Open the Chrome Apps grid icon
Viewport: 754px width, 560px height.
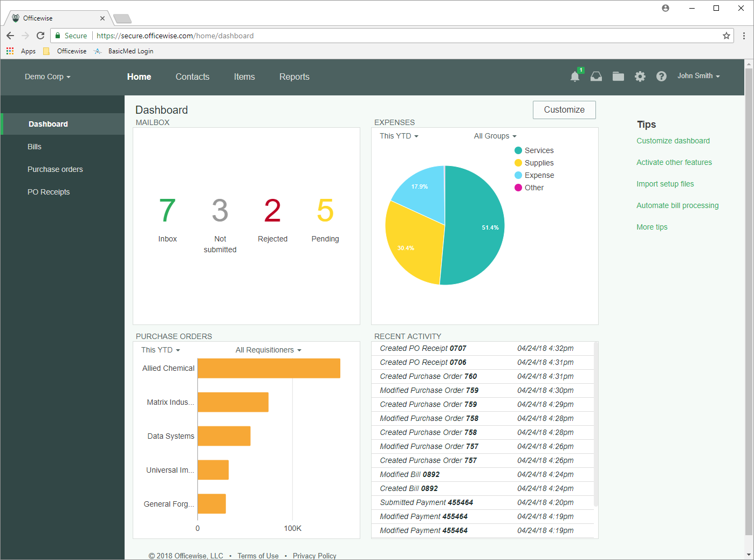coord(10,51)
